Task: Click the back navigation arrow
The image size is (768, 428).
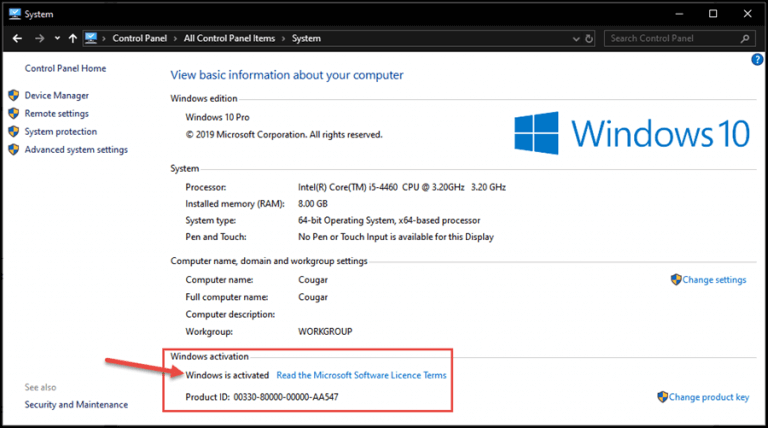Action: [x=17, y=38]
